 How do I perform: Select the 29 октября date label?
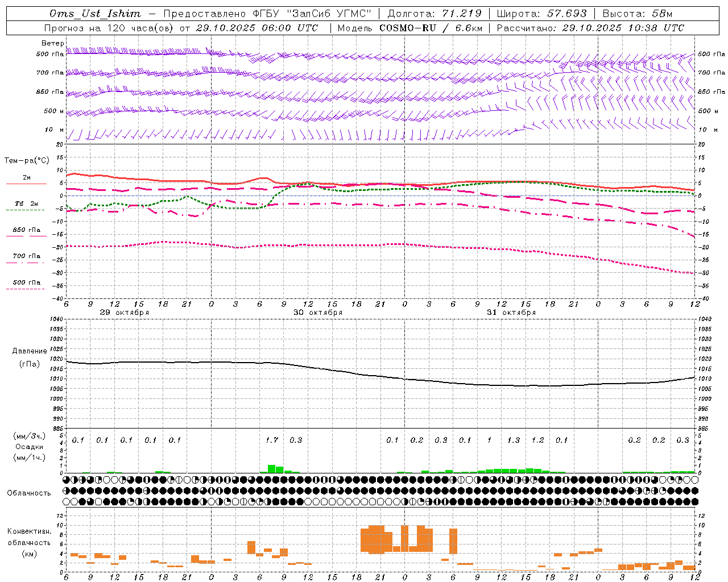click(x=125, y=313)
